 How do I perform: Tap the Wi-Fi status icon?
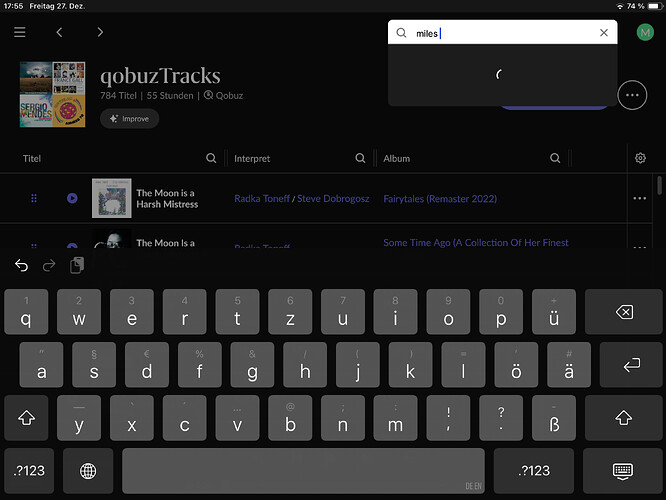[x=620, y=6]
